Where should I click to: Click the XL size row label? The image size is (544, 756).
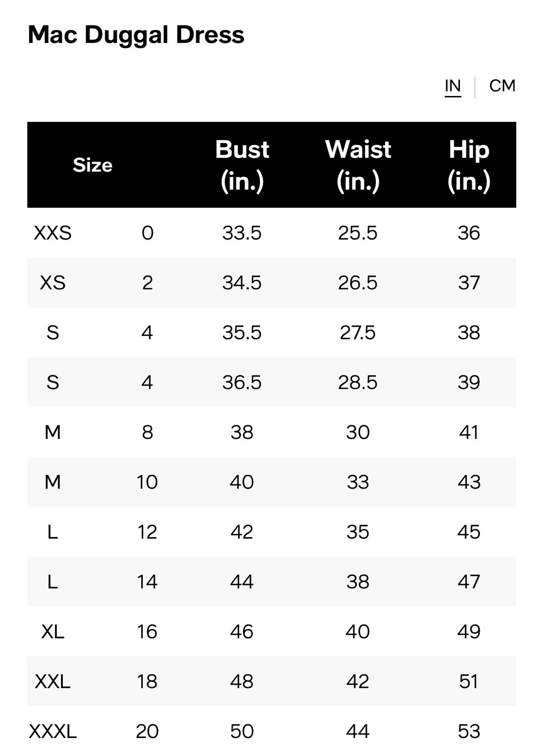click(x=52, y=631)
